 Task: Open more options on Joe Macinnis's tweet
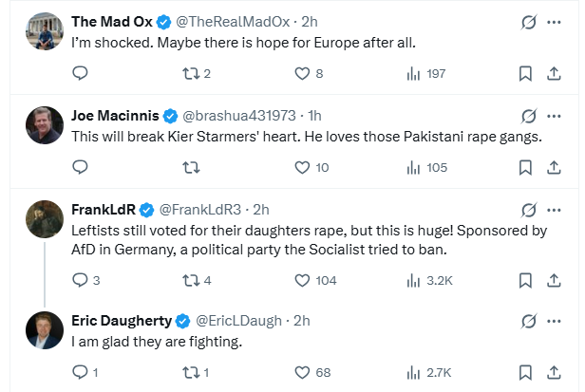(554, 116)
